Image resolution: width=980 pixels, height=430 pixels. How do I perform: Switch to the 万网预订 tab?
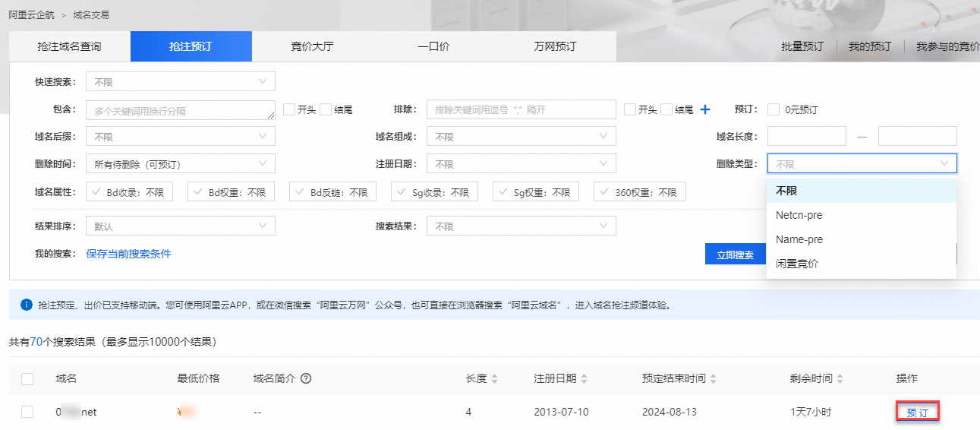pyautogui.click(x=555, y=46)
